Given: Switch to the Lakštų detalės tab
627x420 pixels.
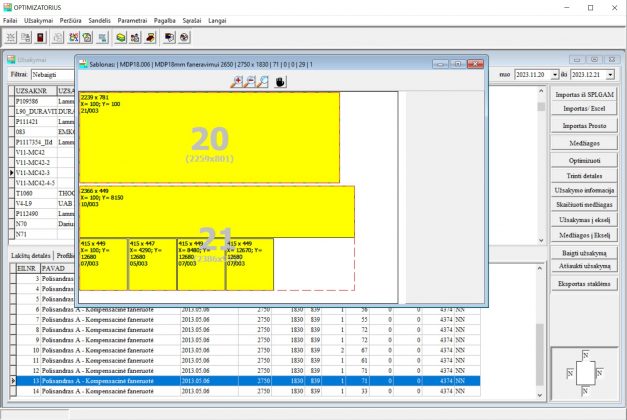Looking at the screenshot, I should coord(30,256).
